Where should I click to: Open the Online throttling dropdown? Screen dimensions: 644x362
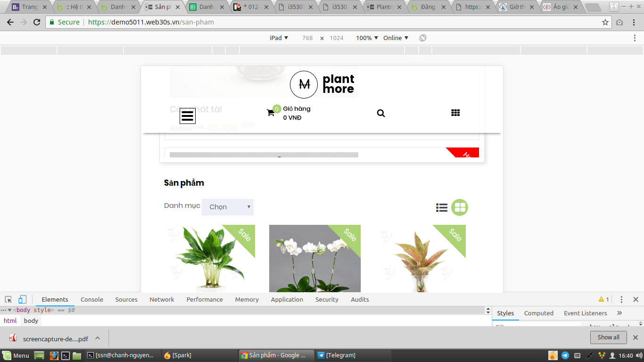(x=396, y=38)
